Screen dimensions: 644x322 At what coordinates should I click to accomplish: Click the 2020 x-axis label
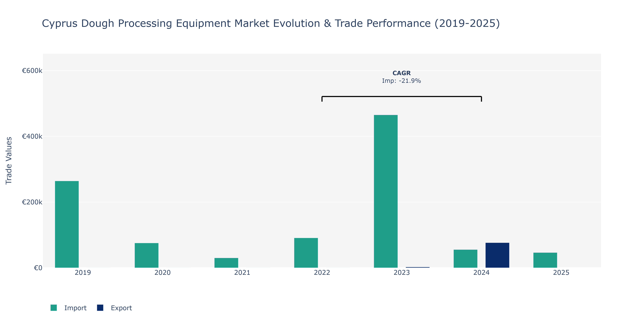pyautogui.click(x=162, y=272)
